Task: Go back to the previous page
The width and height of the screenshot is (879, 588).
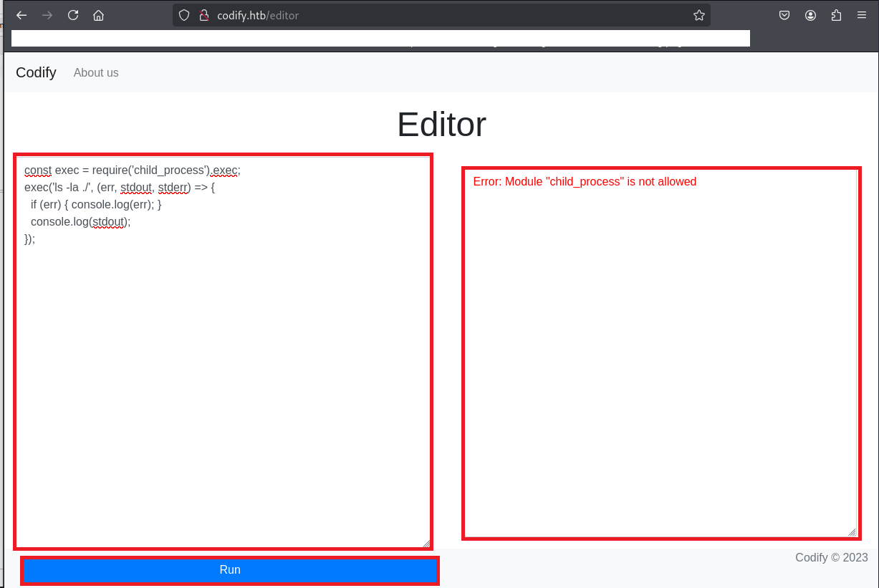Action: (x=21, y=15)
